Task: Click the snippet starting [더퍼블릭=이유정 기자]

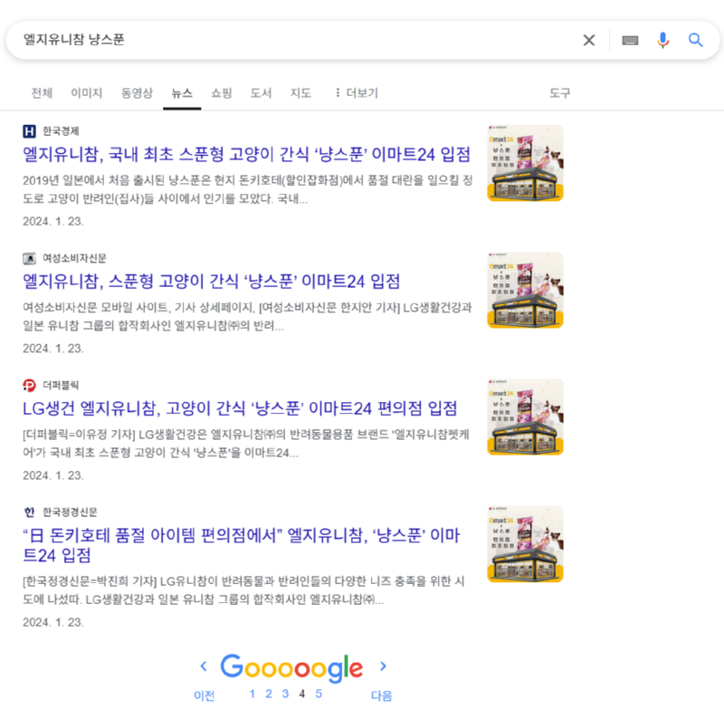Action: [x=246, y=444]
